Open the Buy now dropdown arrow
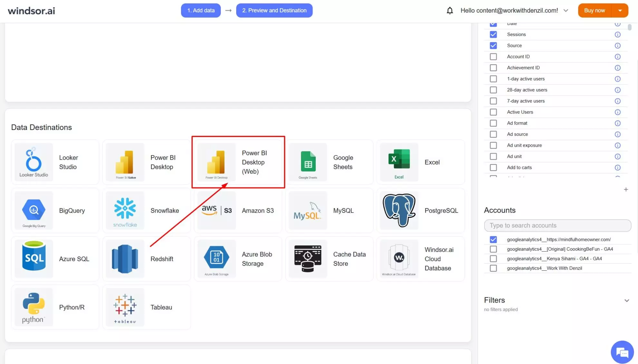This screenshot has width=638, height=364. coord(620,11)
